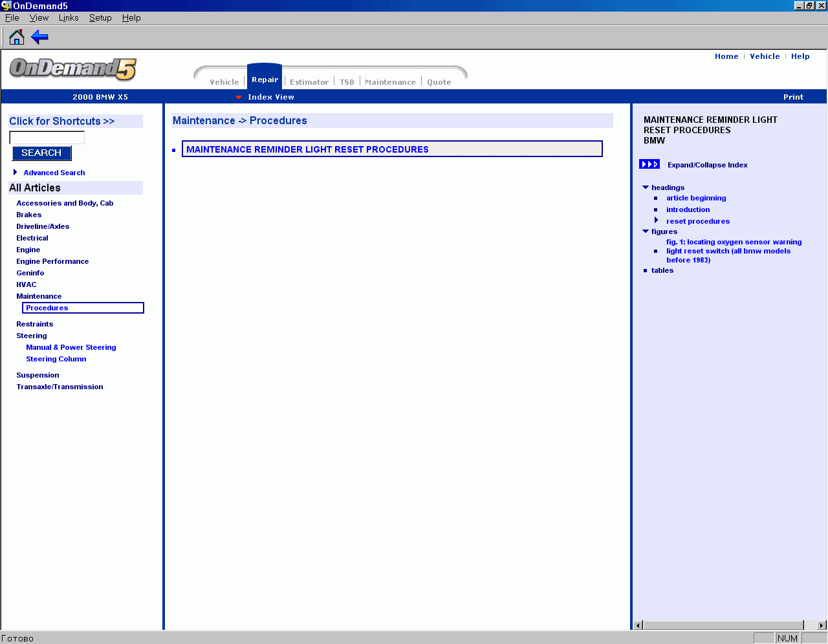This screenshot has height=644, width=828.
Task: Select the Suspension category
Action: point(38,375)
